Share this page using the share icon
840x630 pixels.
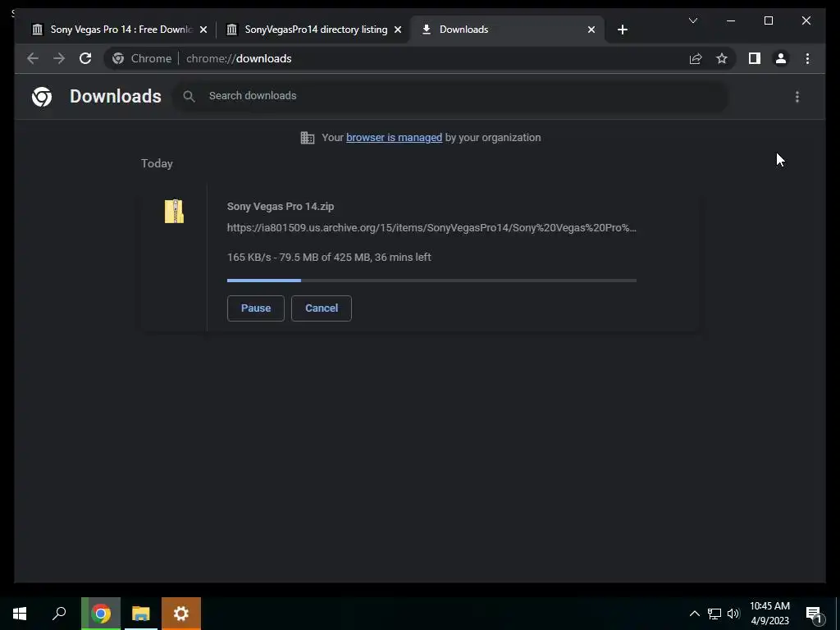[x=696, y=58]
